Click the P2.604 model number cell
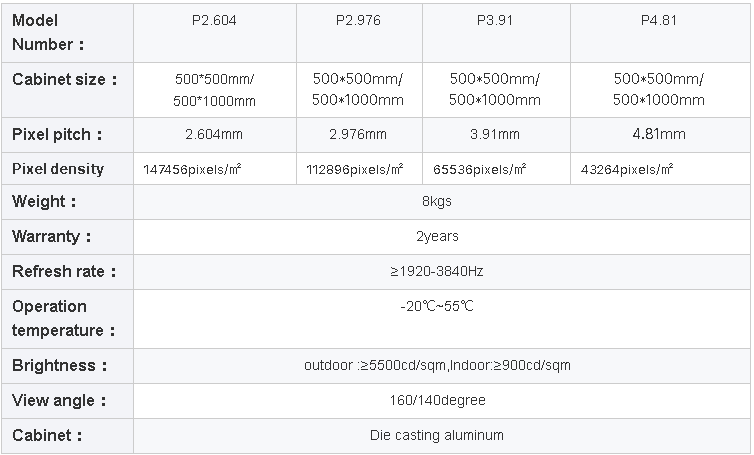This screenshot has width=754, height=455. click(x=215, y=20)
